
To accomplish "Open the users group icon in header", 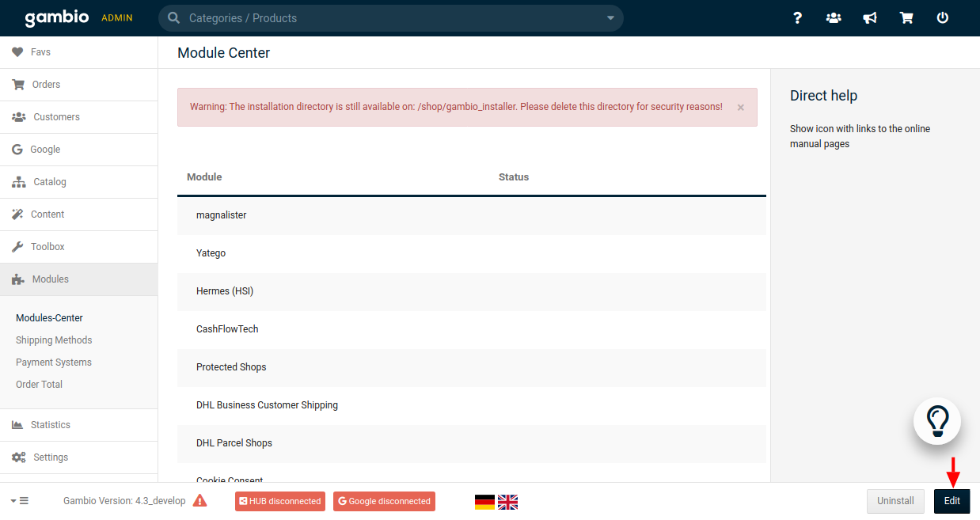I will pos(834,18).
